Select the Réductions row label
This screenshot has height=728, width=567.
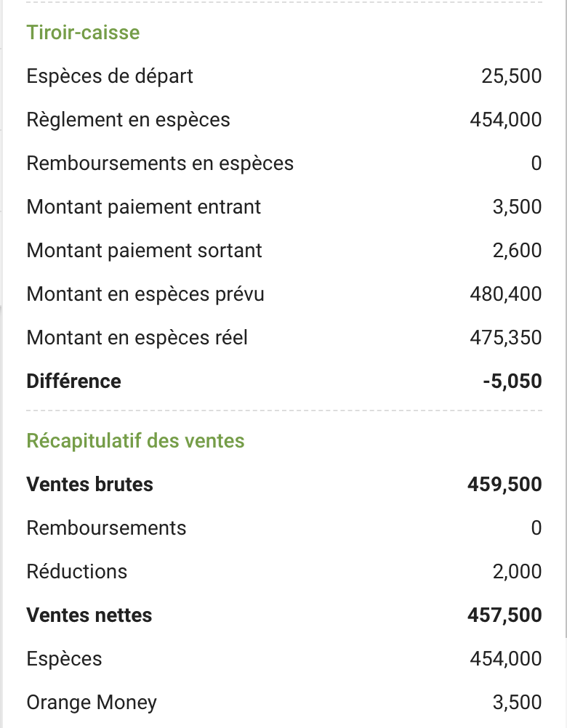[76, 572]
